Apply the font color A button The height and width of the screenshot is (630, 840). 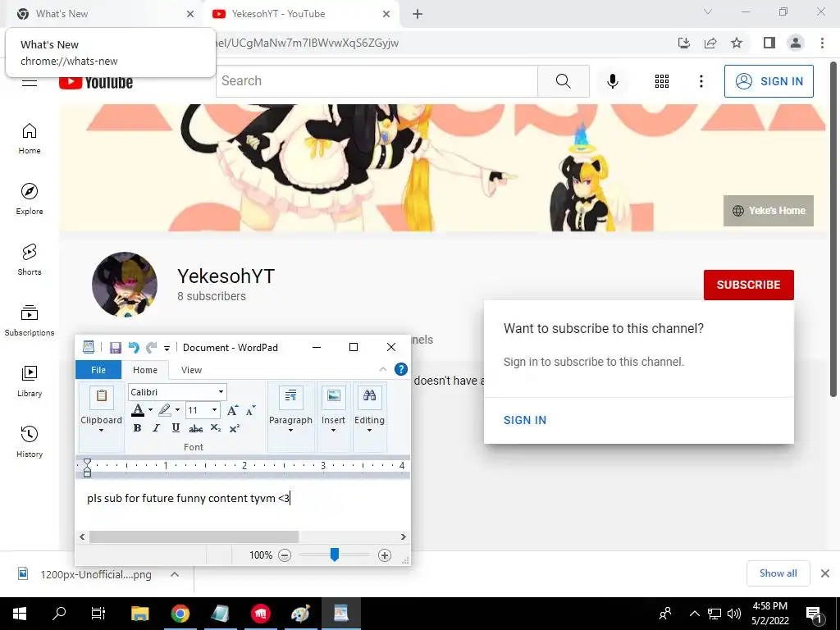click(x=138, y=410)
